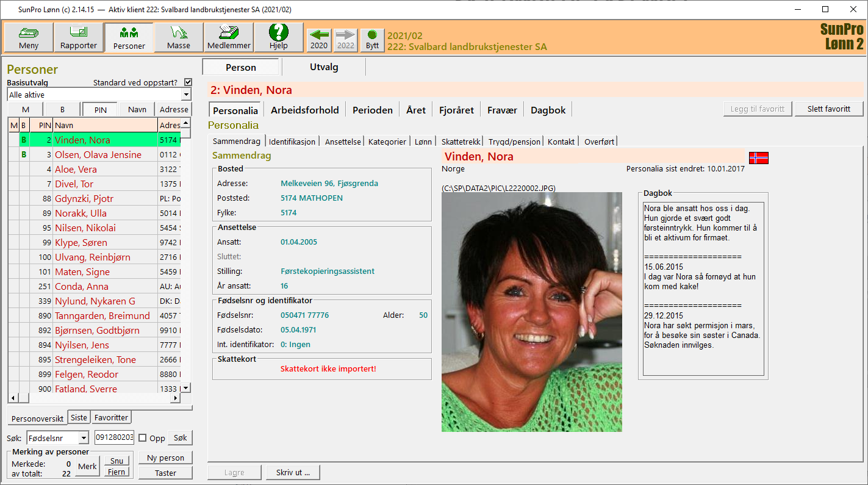The width and height of the screenshot is (868, 485).
Task: Toggle Standard ved oppstart checkbox
Action: 188,82
